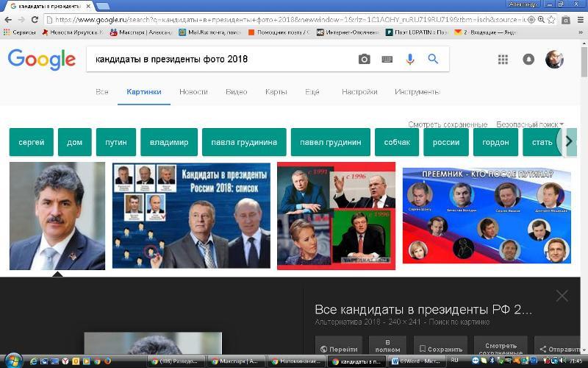Open Google notifications bell

point(528,60)
